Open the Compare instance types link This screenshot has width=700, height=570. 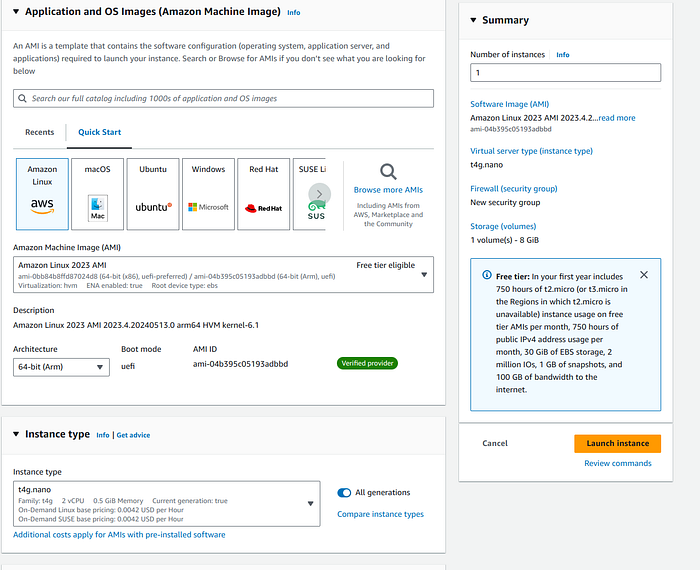click(380, 514)
